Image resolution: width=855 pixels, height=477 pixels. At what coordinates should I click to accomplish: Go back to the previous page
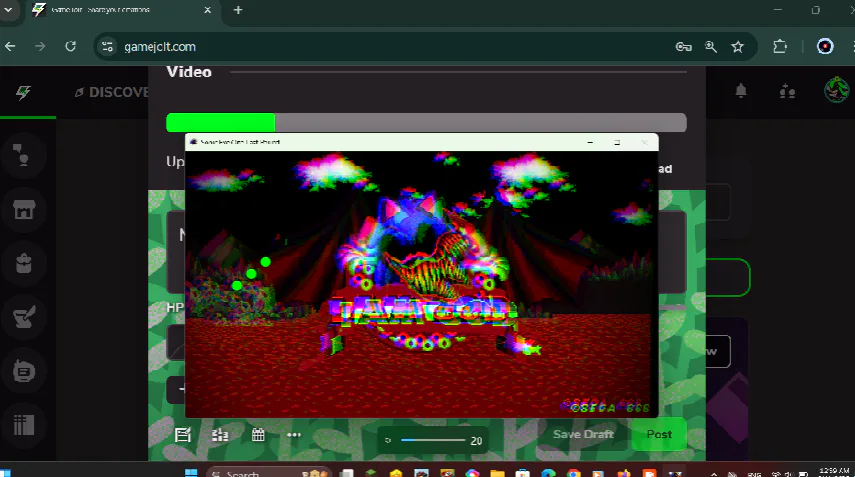point(10,47)
